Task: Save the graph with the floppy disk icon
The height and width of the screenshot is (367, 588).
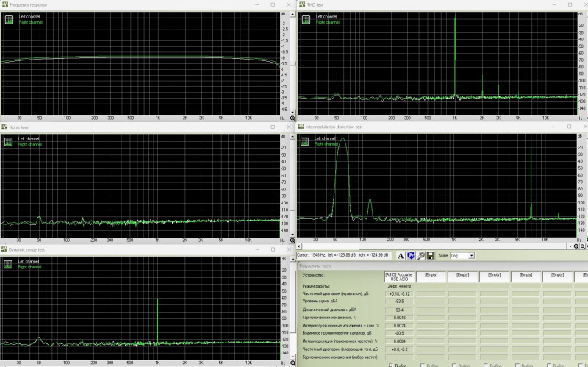Action: (x=430, y=255)
